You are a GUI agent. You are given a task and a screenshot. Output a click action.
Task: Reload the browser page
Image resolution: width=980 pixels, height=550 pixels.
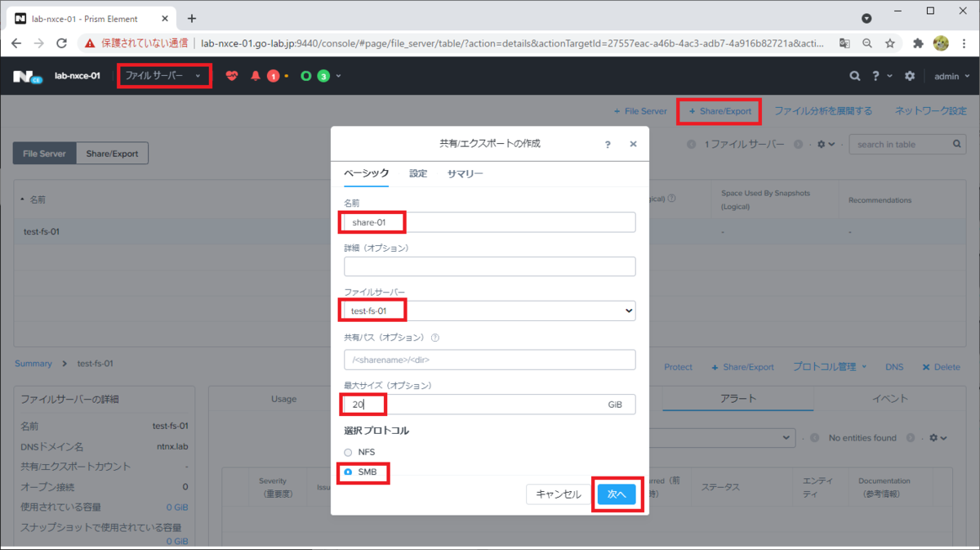click(x=62, y=42)
